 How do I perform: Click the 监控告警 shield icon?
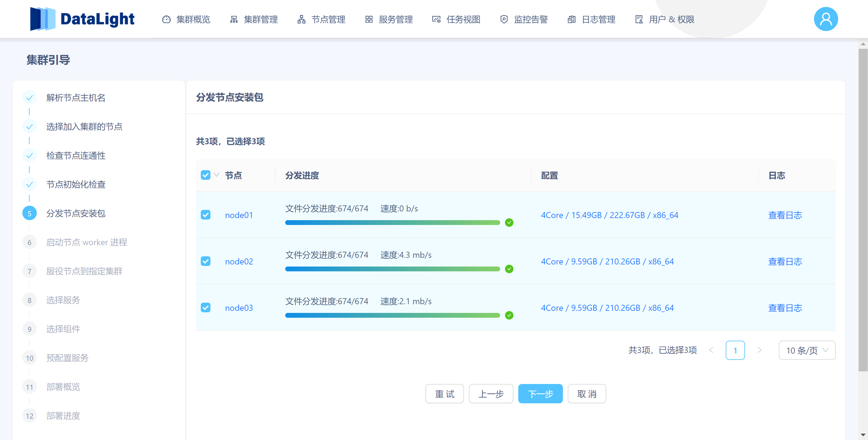click(x=504, y=20)
